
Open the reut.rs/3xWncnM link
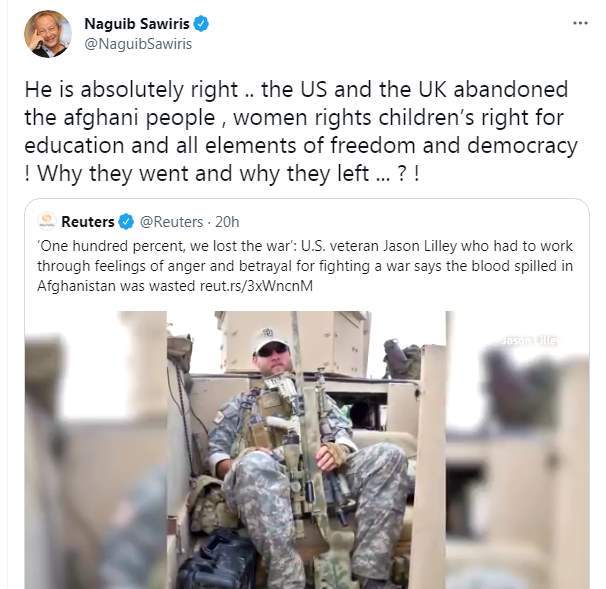256,286
